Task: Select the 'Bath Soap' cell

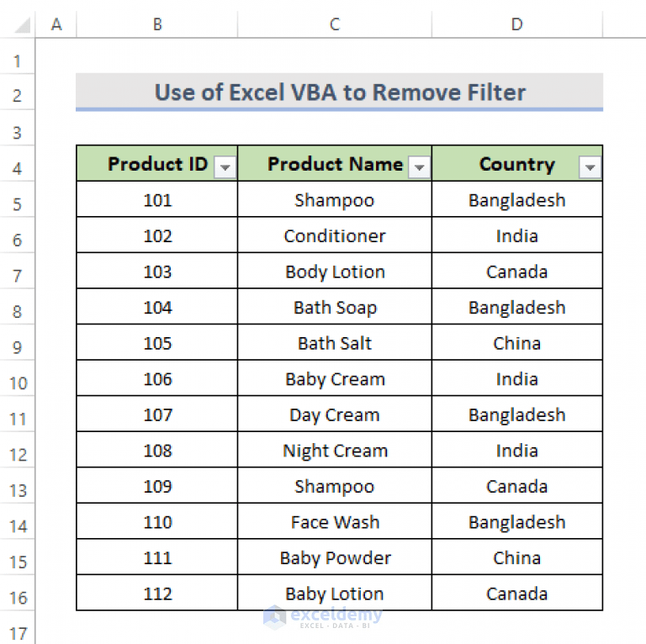Action: [335, 307]
